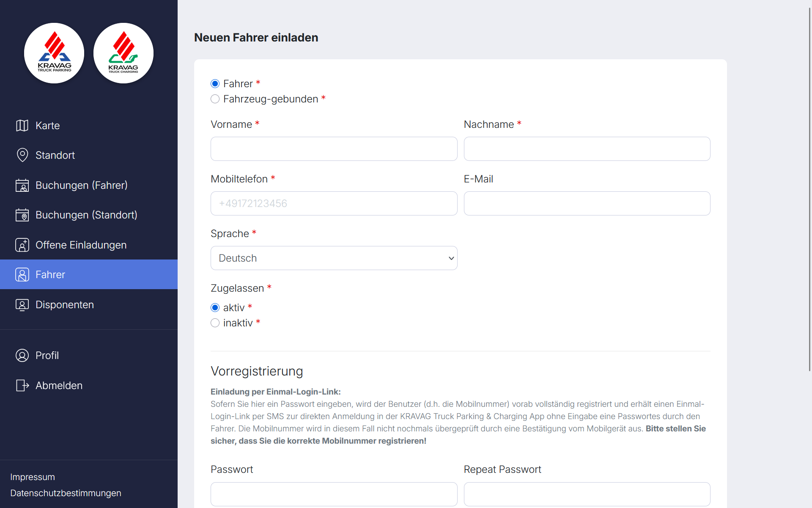Viewport: 812px width, 508px height.
Task: Click the calendar icon beside Buchungen (Standort)
Action: click(x=22, y=215)
